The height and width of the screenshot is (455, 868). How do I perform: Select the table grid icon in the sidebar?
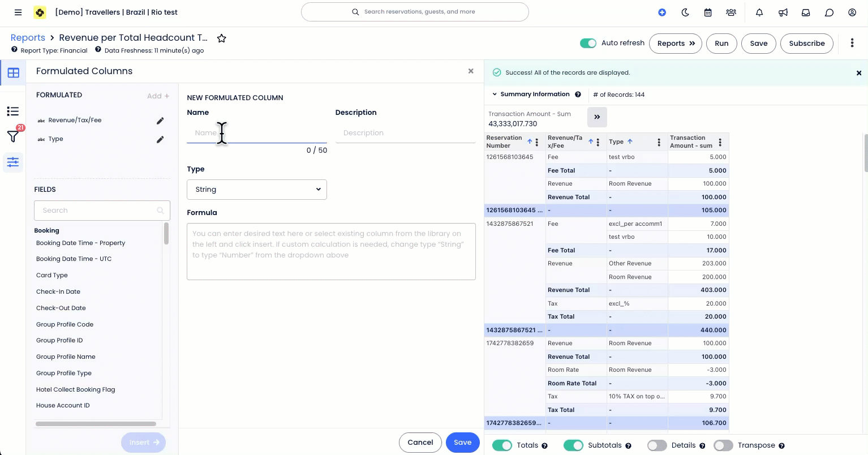click(x=12, y=72)
